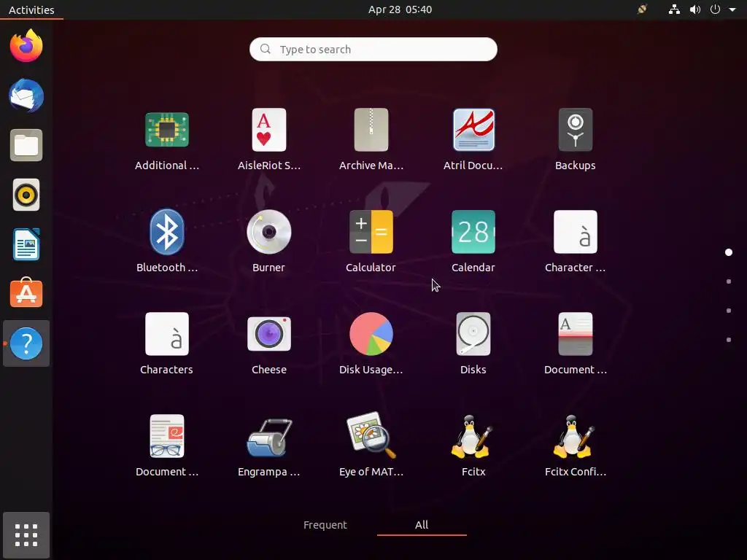747x560 pixels.
Task: Launch Atril Document Viewer
Action: (x=473, y=139)
